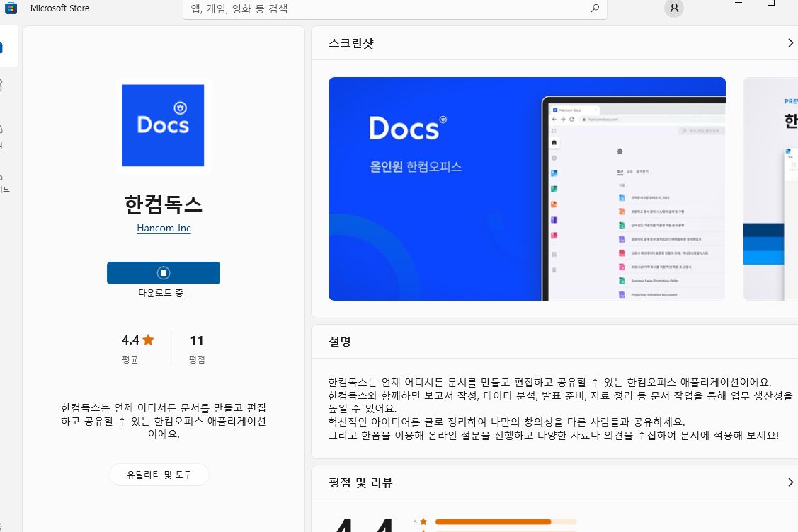Stop the download with the stop button
The height and width of the screenshot is (532, 798).
click(x=164, y=273)
